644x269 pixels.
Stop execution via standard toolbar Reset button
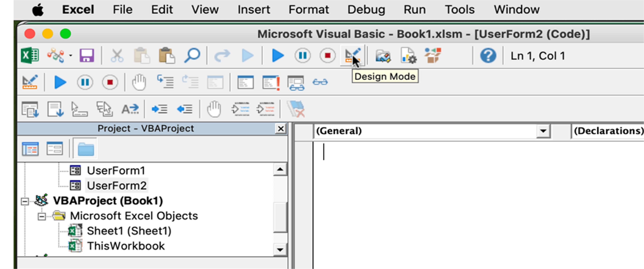(327, 55)
